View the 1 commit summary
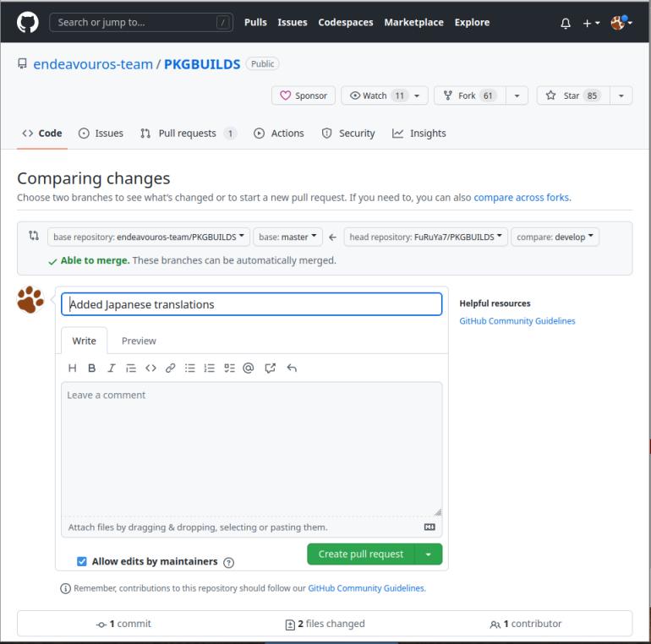Screen dimensions: 651x644 coord(123,624)
